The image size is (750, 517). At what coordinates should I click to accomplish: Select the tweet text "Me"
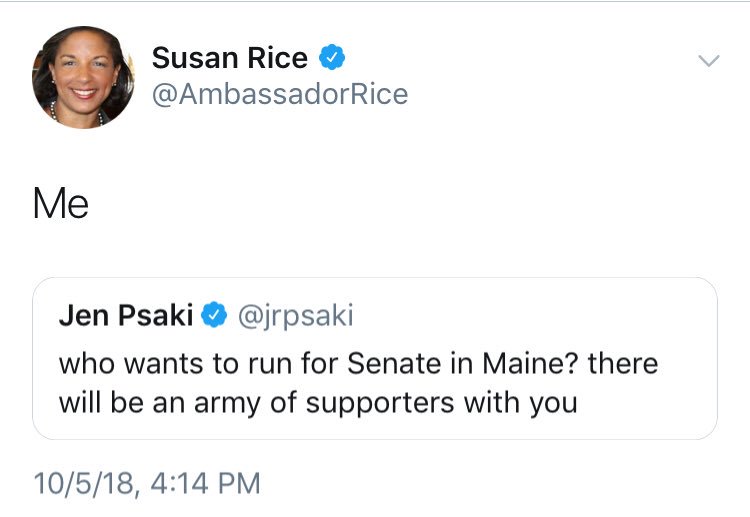[61, 204]
